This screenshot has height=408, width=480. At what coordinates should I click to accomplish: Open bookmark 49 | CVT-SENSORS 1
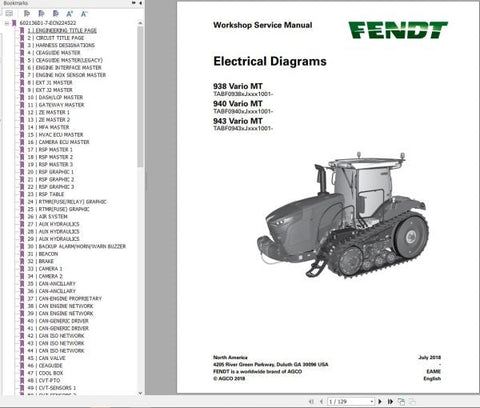pyautogui.click(x=52, y=388)
